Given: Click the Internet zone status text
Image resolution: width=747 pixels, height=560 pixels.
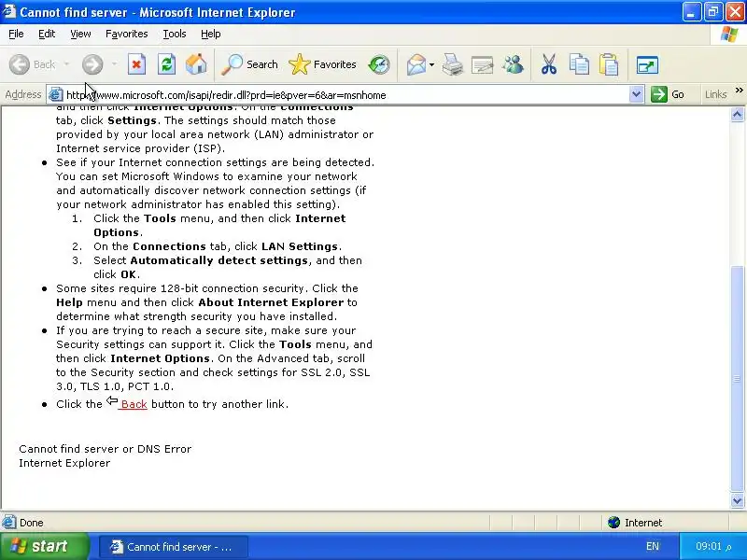Looking at the screenshot, I should pos(643,523).
